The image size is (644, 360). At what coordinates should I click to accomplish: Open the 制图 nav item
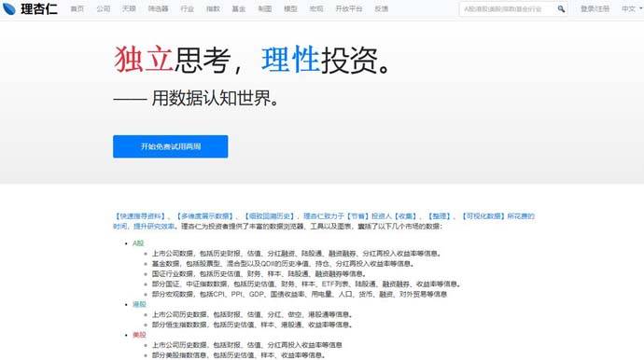tap(264, 8)
